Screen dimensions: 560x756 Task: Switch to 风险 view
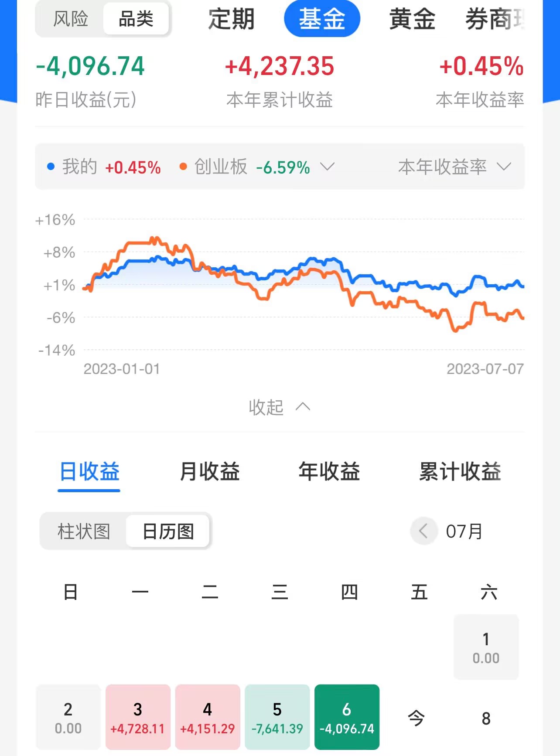[x=71, y=19]
